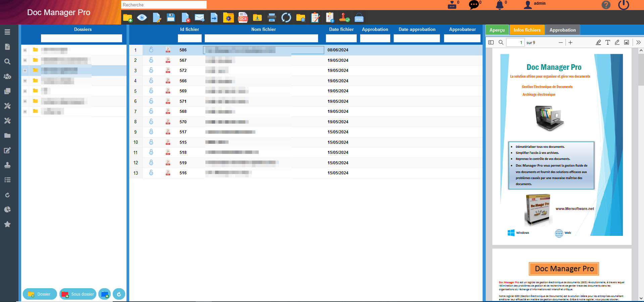Click the folder search icon in toolbar
This screenshot has height=302, width=644.
tap(301, 18)
